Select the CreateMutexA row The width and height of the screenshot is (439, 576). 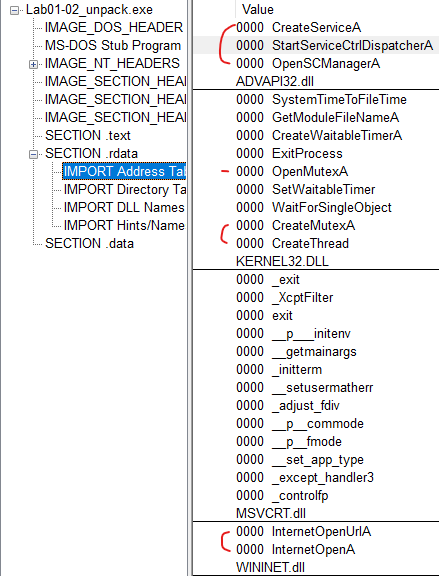point(316,226)
